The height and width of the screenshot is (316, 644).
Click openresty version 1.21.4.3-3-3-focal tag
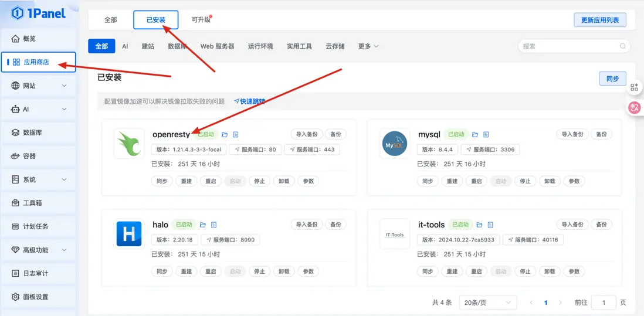(189, 149)
